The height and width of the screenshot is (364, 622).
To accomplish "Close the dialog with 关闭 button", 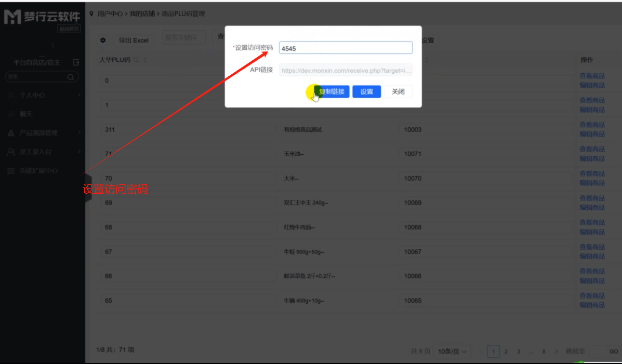I will click(x=398, y=91).
